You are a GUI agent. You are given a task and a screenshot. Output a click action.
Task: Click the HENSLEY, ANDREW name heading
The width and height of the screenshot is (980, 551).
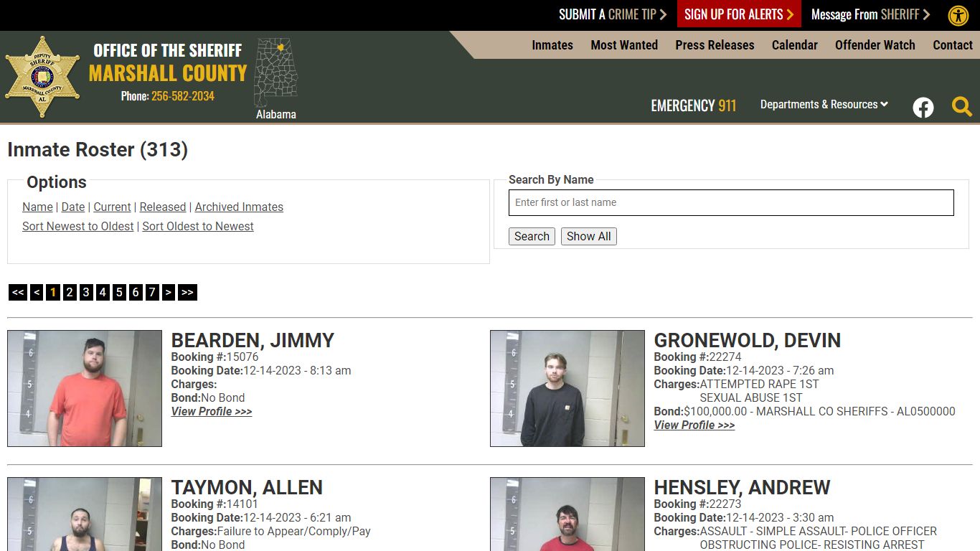742,487
